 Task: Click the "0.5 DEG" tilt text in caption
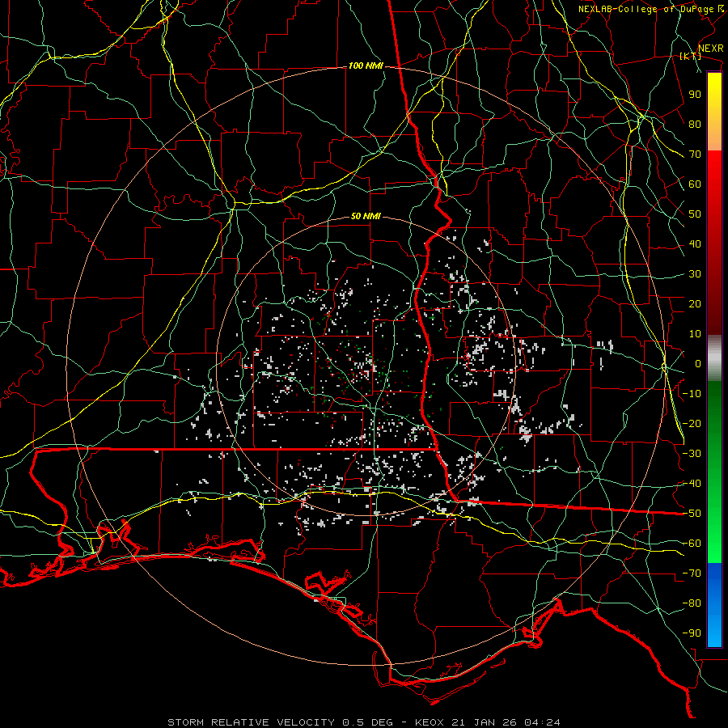[x=368, y=722]
